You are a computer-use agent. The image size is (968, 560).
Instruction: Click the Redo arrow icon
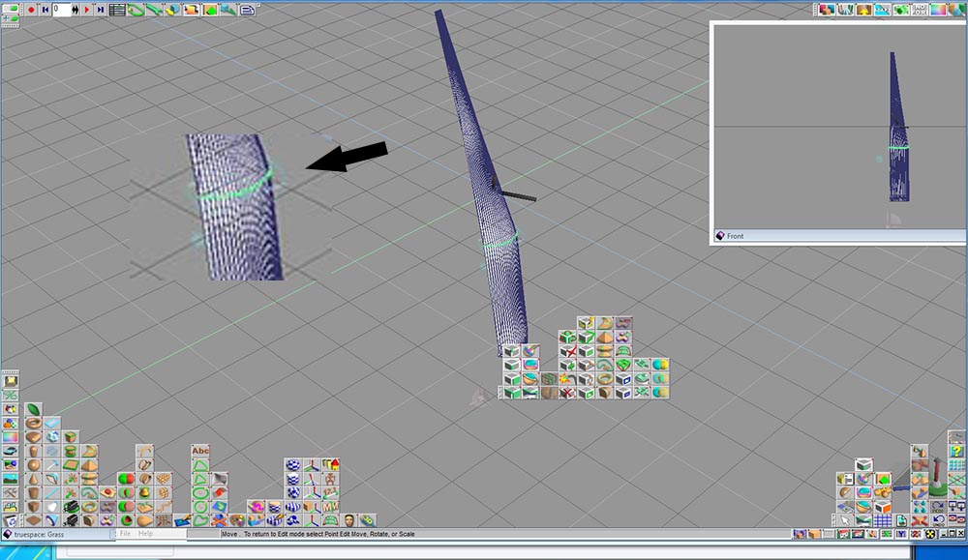939,507
